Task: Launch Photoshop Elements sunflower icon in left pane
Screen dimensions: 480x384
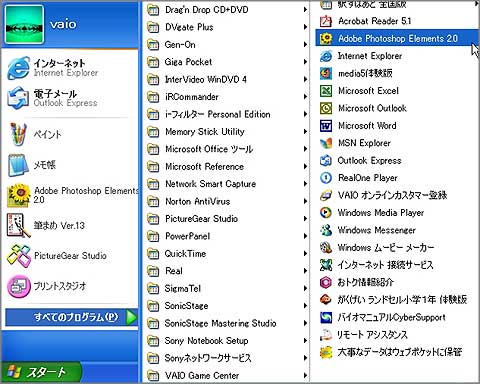Action: pyautogui.click(x=19, y=195)
